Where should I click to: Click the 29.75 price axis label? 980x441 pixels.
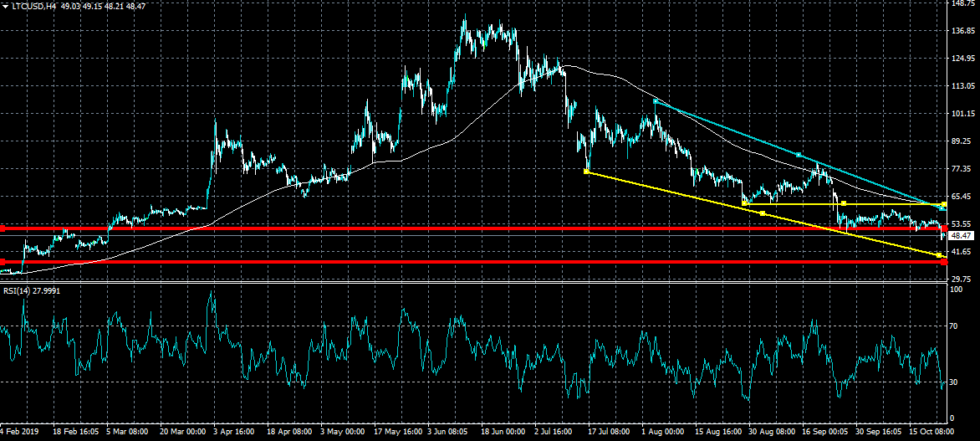coord(962,279)
